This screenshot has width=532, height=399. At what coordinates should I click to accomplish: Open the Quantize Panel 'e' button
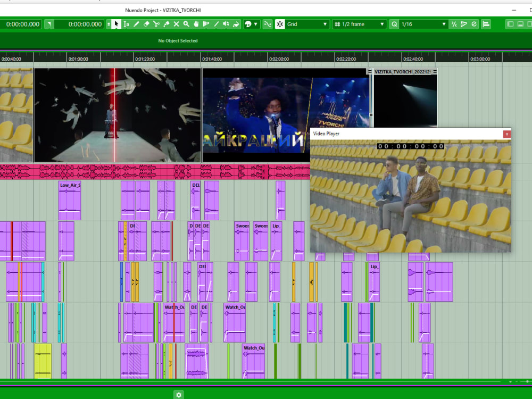pyautogui.click(x=474, y=24)
